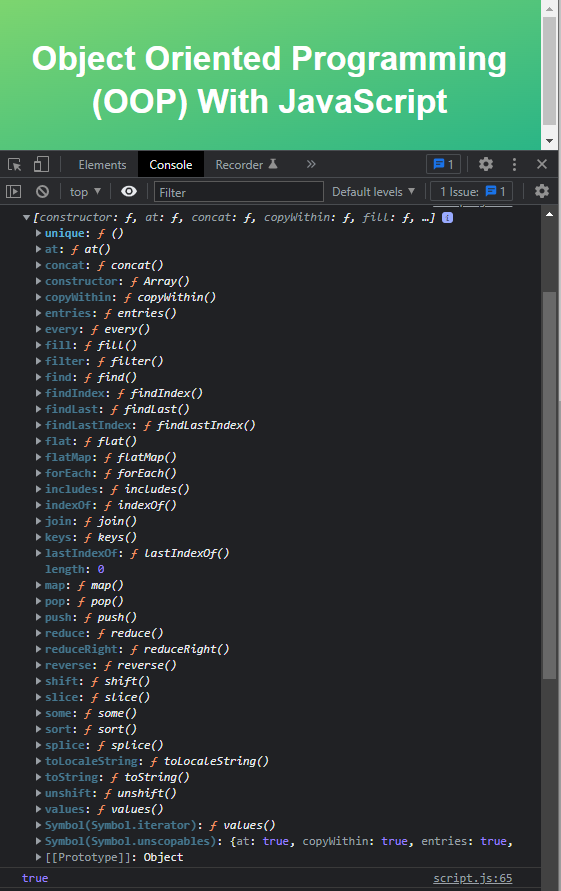This screenshot has height=891, width=561.
Task: Open DevTools settings gear in the tab bar
Action: (485, 164)
